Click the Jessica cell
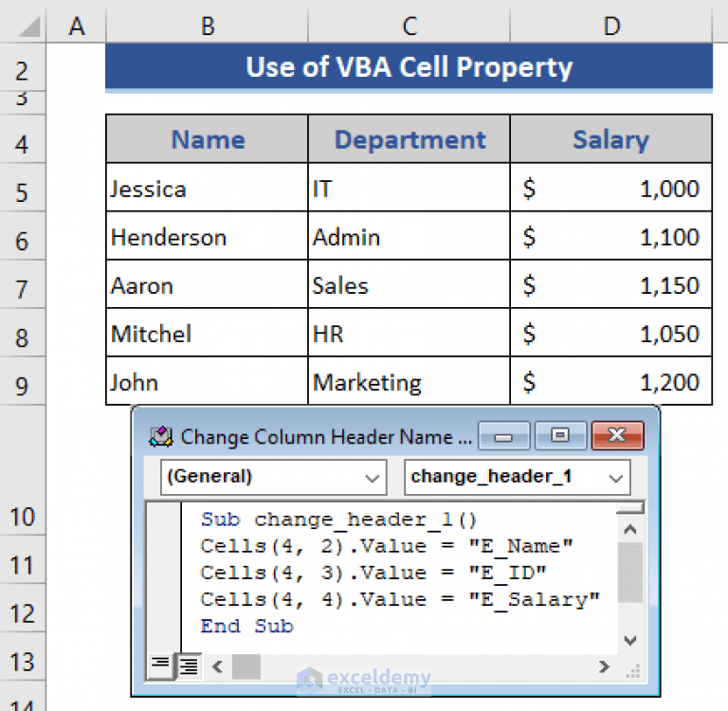The width and height of the screenshot is (728, 711). coord(207,188)
